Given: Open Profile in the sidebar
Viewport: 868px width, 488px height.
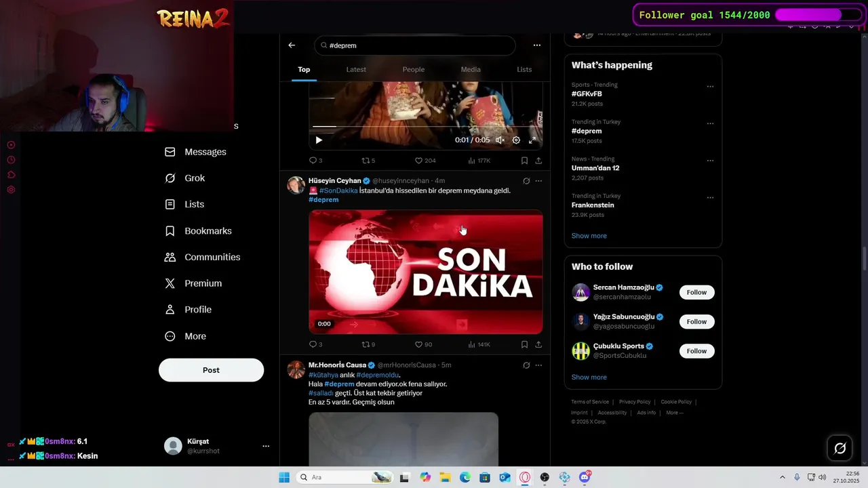Looking at the screenshot, I should (189, 310).
